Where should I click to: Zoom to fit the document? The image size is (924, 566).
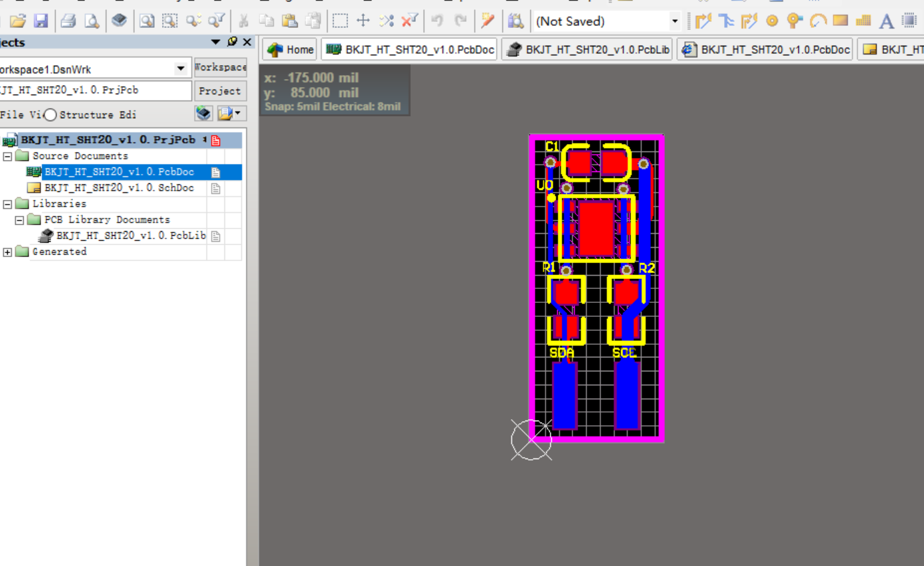pyautogui.click(x=147, y=21)
